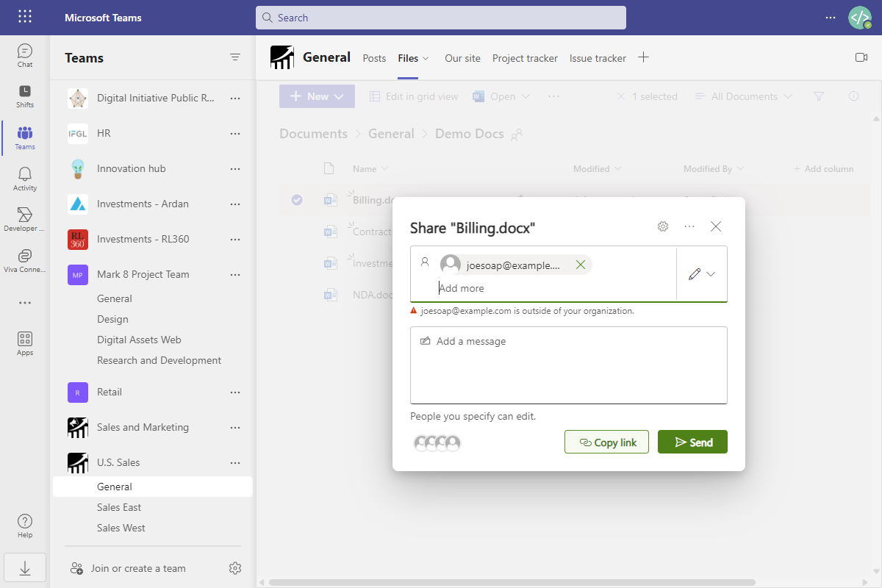
Task: Open the Activity bell icon
Action: tap(25, 179)
